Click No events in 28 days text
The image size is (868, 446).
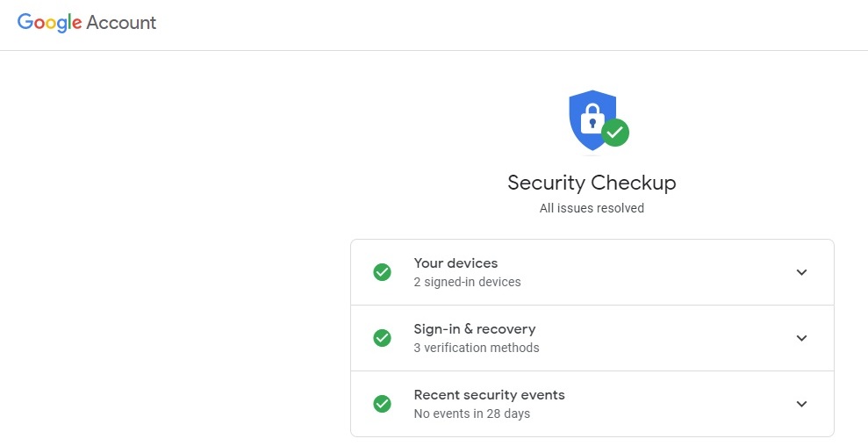pyautogui.click(x=472, y=414)
